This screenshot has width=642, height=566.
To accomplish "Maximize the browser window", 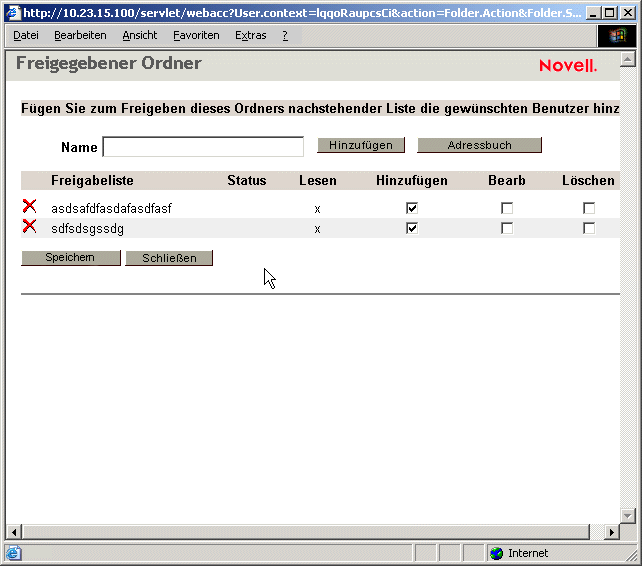I will [x=610, y=13].
